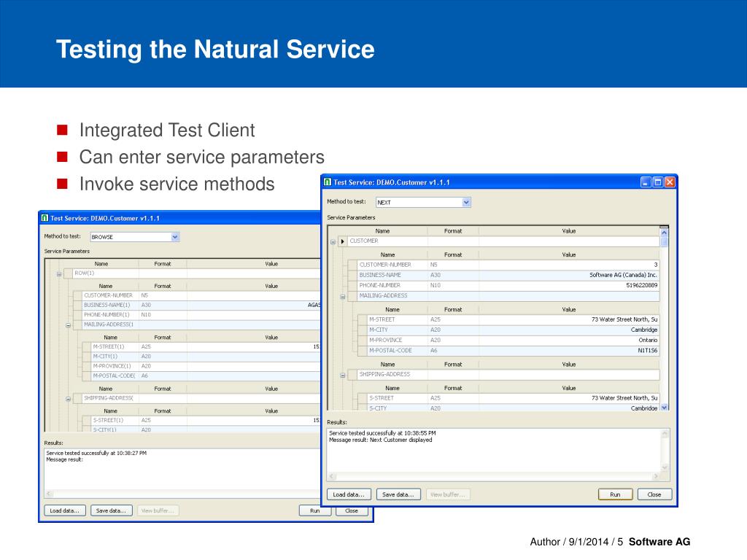Close front Test Service window via X
Viewport: 747px width, 560px height.
point(670,182)
